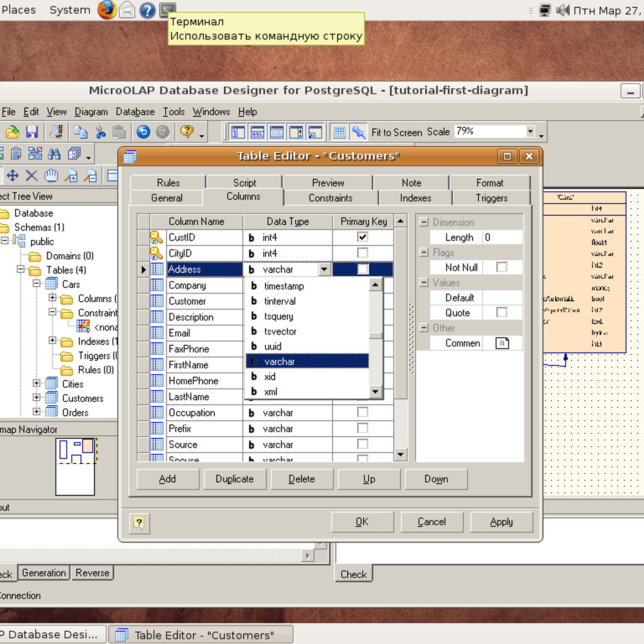
Task: Collapse the Dimension property group
Action: (x=424, y=222)
